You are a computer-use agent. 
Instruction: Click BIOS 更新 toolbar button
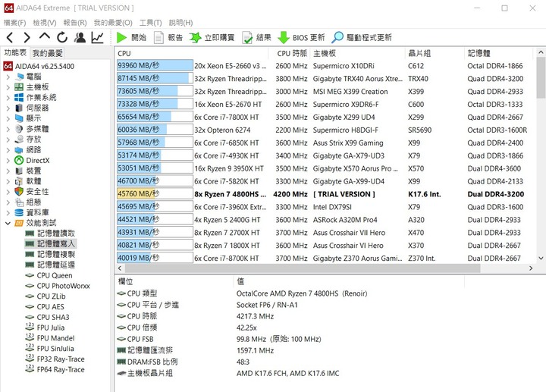pos(301,37)
